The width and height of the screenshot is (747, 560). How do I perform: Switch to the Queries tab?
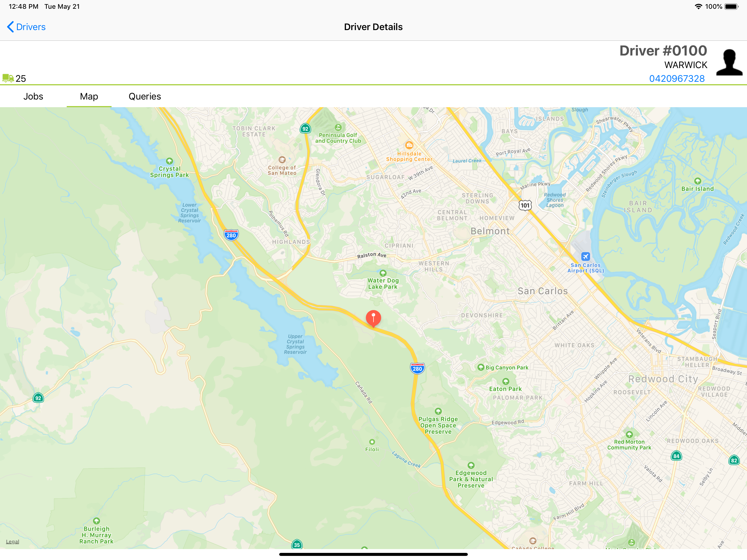point(145,97)
